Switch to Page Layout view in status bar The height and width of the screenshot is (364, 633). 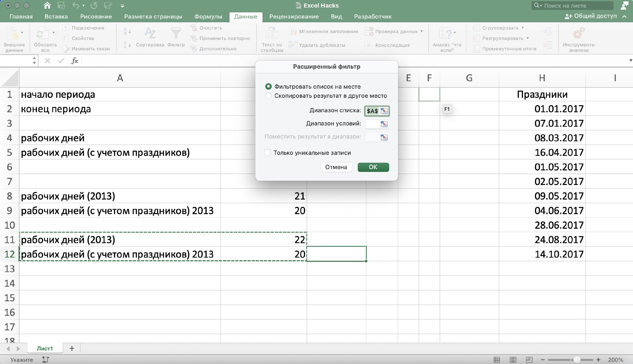click(513, 360)
